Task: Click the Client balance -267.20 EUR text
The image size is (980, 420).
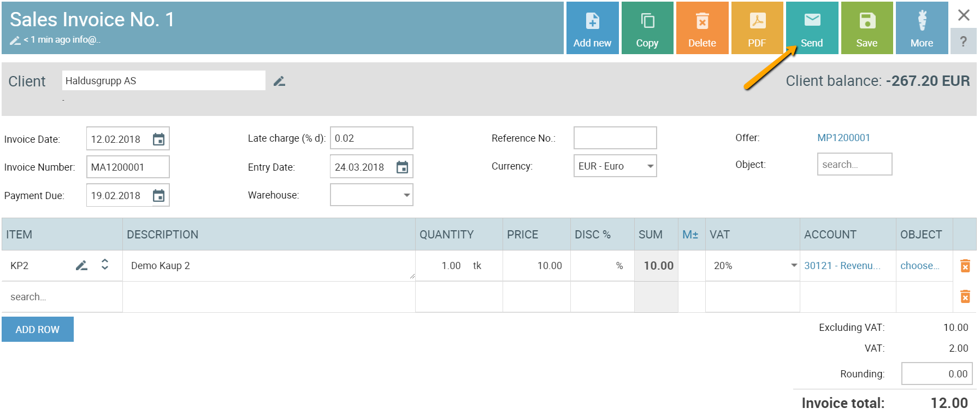Action: [x=878, y=81]
